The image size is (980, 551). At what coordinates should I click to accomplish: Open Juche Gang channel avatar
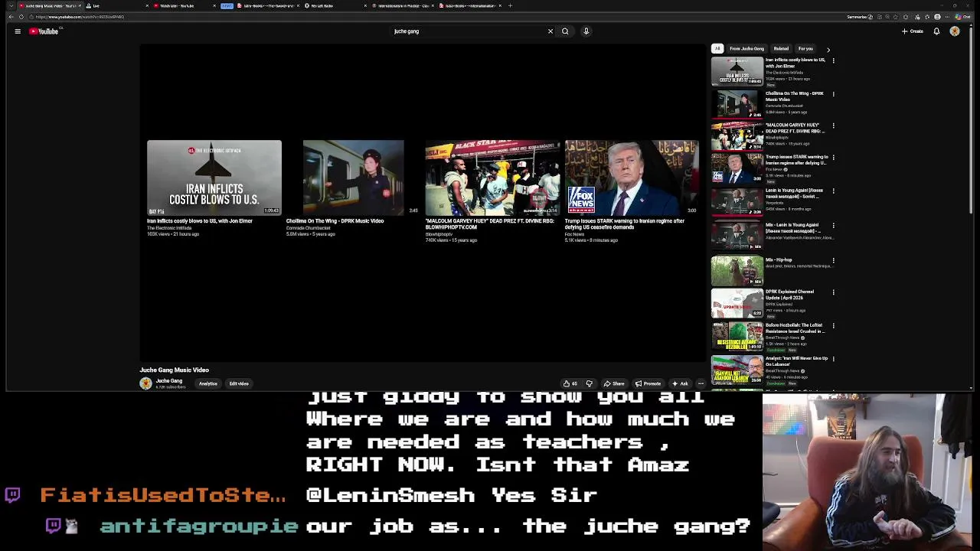point(145,384)
